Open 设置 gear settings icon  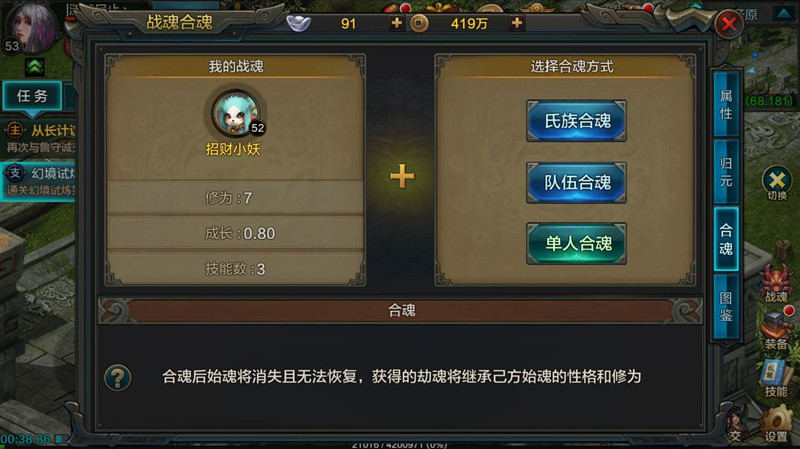tap(776, 423)
